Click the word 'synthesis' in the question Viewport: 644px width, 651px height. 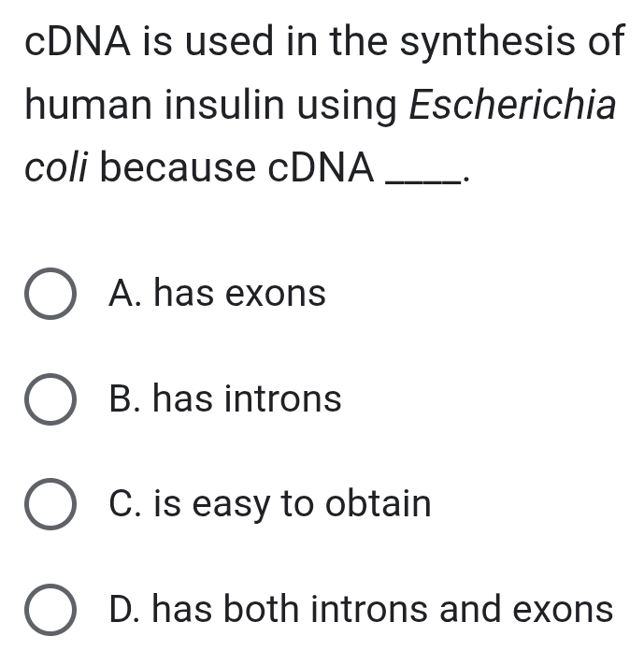pyautogui.click(x=488, y=42)
